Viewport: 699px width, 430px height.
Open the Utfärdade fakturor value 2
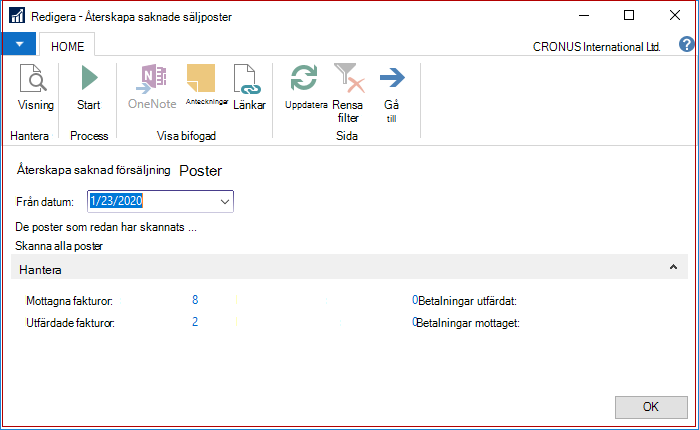[195, 322]
